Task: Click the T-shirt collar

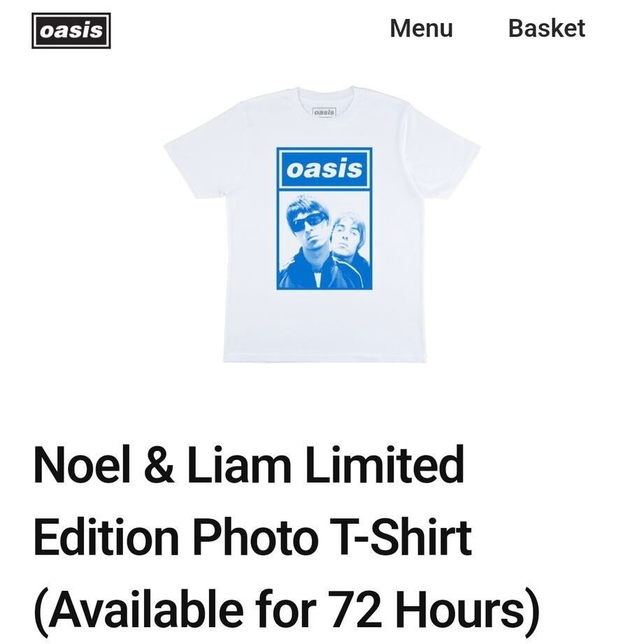Action: (324, 100)
